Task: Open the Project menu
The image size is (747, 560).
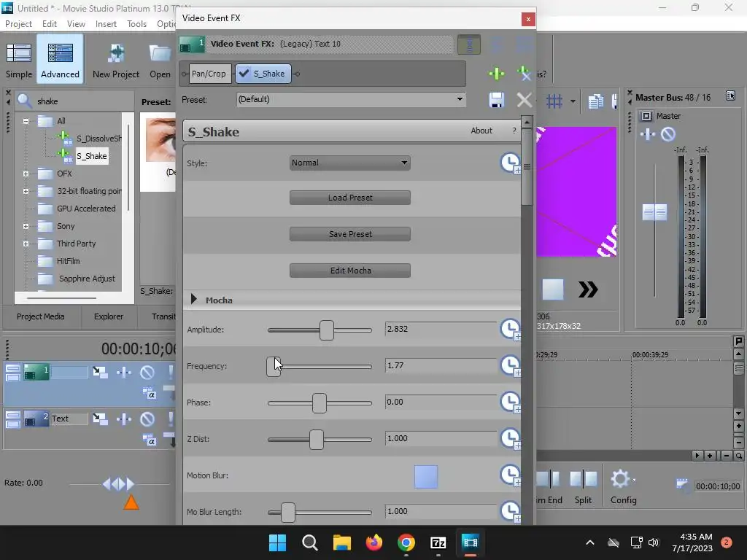Action: [x=18, y=24]
